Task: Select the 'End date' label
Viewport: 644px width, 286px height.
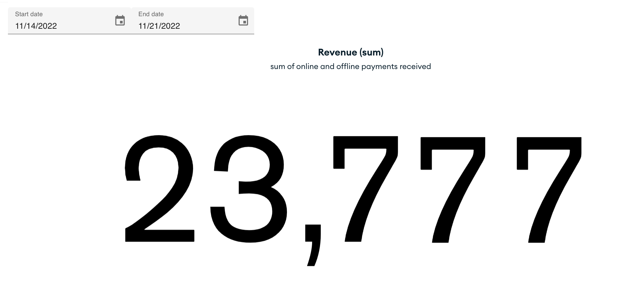Action: pyautogui.click(x=151, y=14)
